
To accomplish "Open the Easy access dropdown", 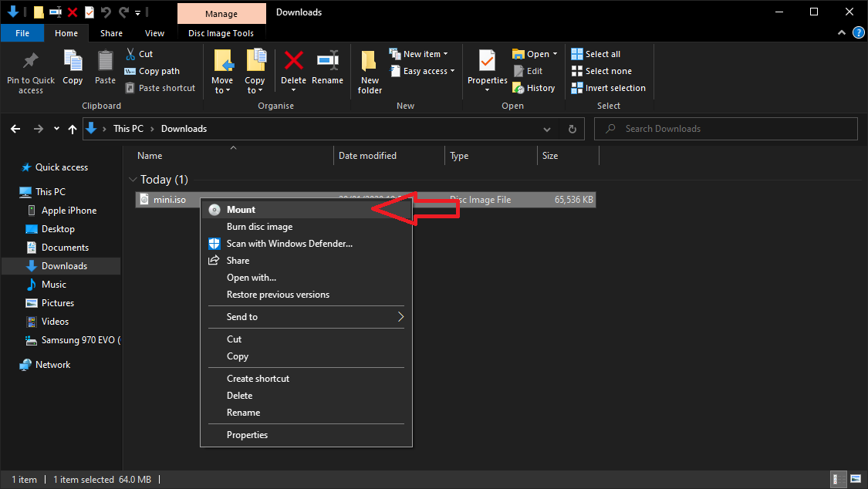I will (422, 71).
